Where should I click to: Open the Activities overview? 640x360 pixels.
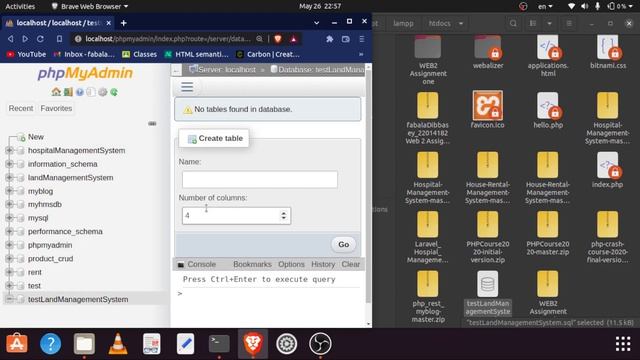[20, 6]
